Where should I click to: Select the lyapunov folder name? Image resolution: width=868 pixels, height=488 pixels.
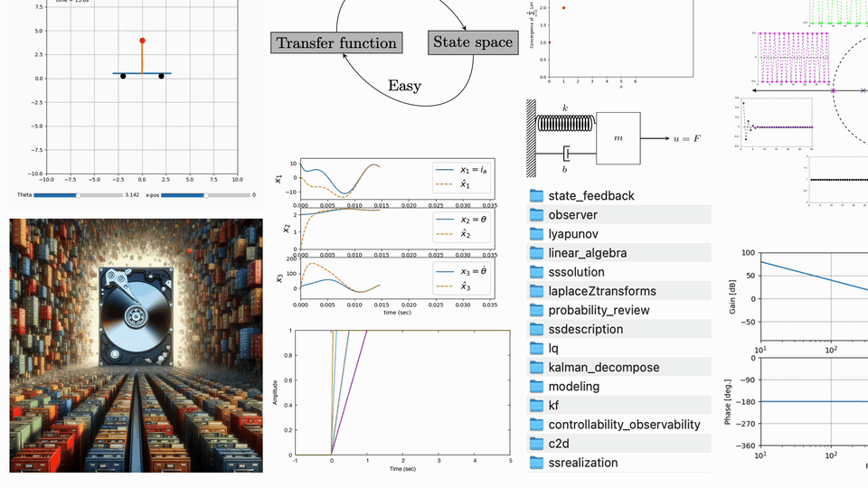[573, 234]
